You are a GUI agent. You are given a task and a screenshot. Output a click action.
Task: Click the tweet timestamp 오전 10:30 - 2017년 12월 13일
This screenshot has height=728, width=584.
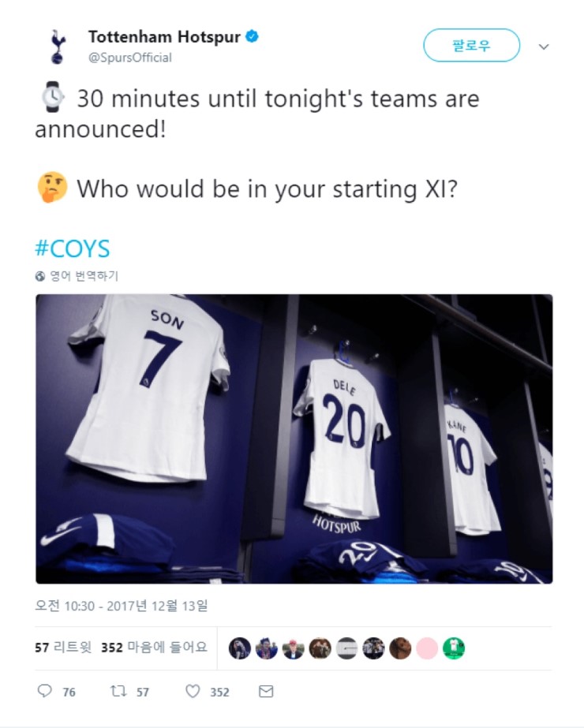[x=122, y=606]
